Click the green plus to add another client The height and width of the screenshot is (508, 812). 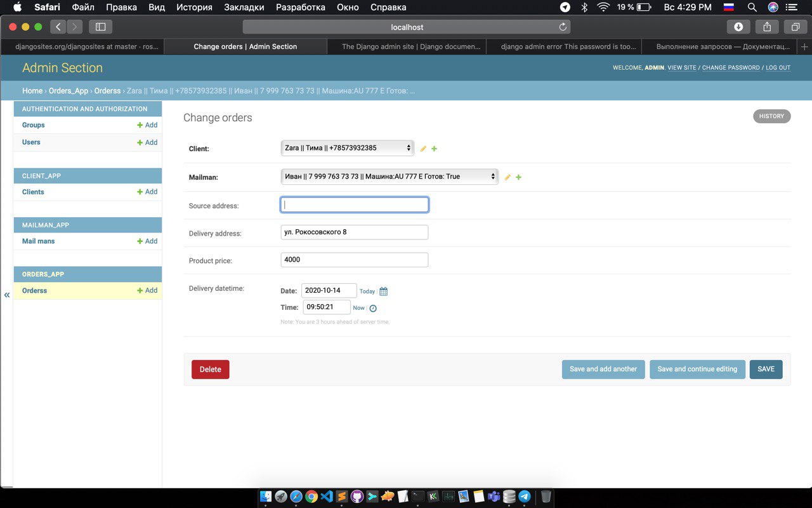pos(434,149)
